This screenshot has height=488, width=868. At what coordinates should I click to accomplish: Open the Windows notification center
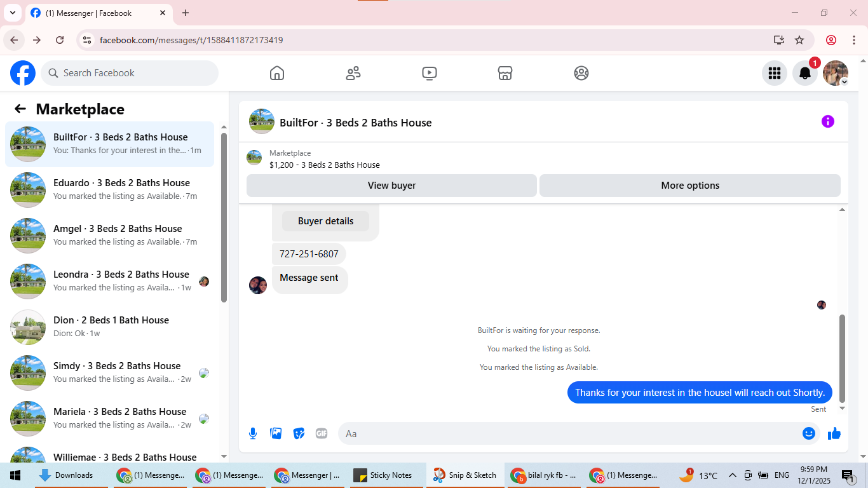point(847,475)
